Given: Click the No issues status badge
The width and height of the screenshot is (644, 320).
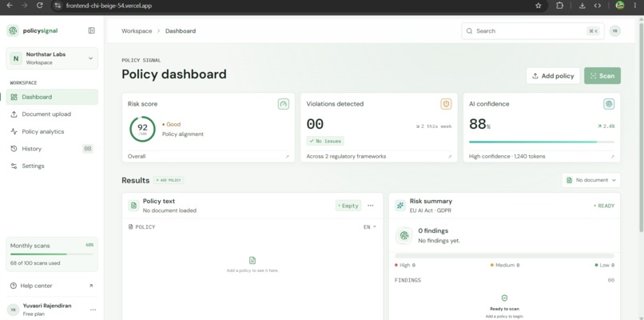Looking at the screenshot, I should 325,141.
